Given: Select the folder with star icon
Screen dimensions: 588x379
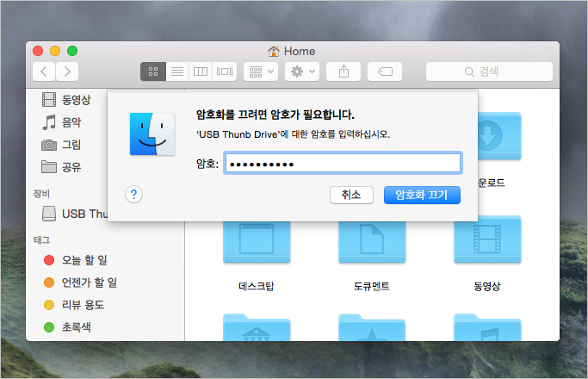Looking at the screenshot, I should click(x=372, y=327).
